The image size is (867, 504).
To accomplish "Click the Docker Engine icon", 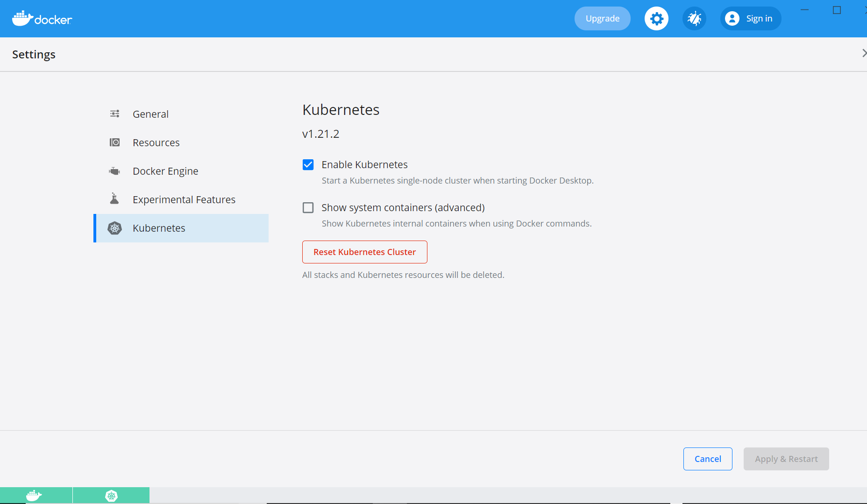I will coord(114,171).
